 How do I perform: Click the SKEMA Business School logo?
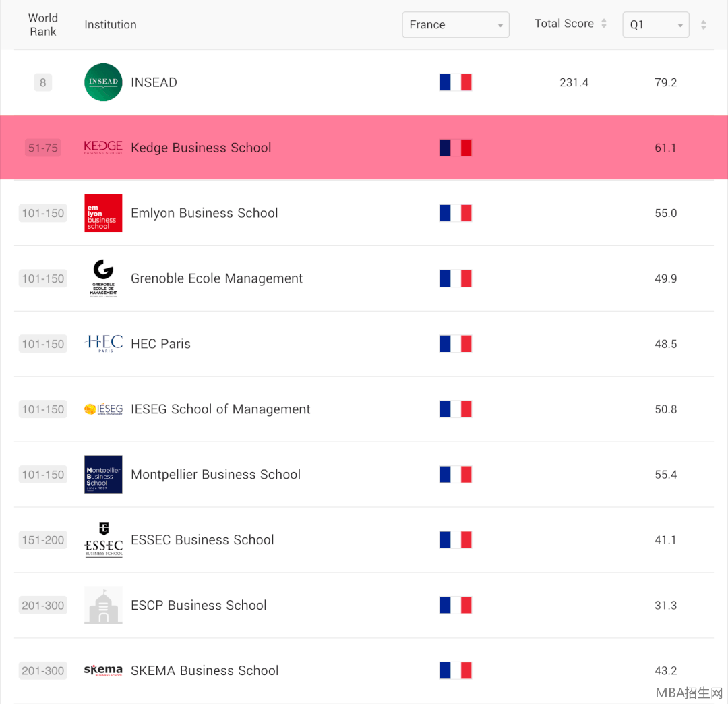[103, 670]
